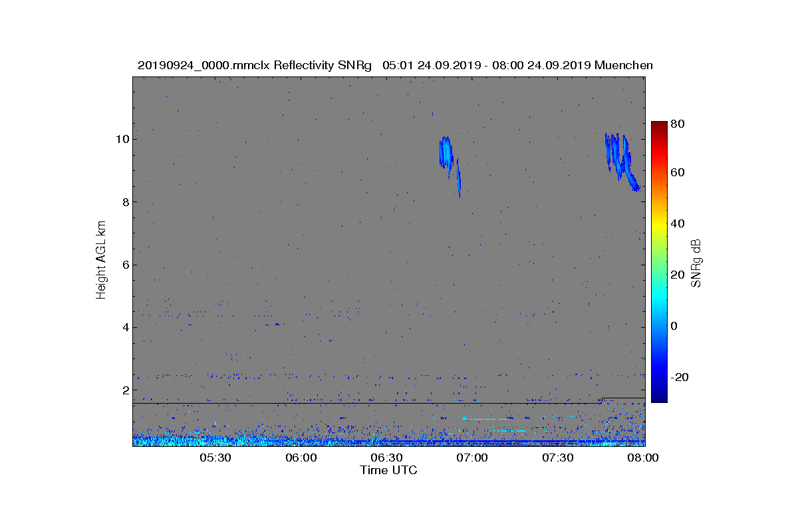798x532 pixels.
Task: Click the height tick label '6'
Action: tap(125, 265)
